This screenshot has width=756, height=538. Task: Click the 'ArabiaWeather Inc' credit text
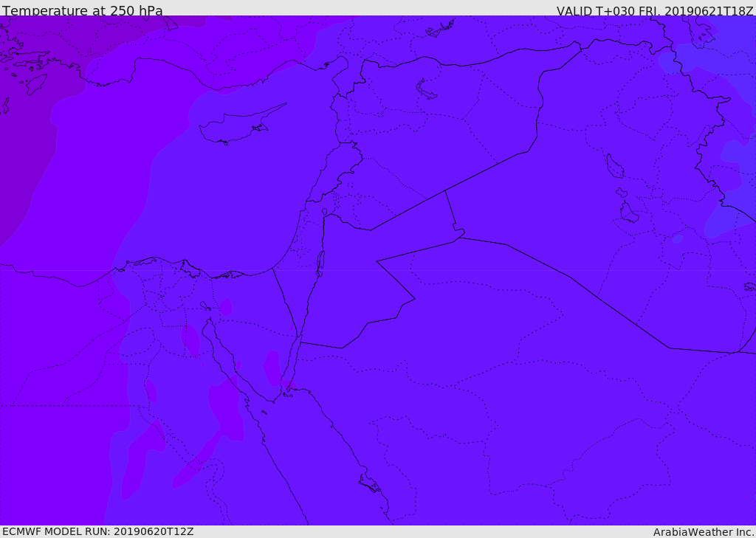coord(703,532)
